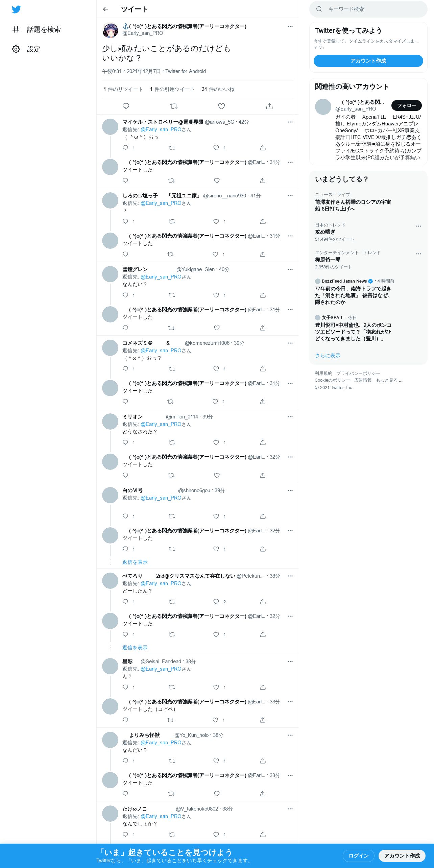This screenshot has width=434, height=868.
Task: Retweet the reply from @Yukigane_Glen
Action: pos(172,295)
